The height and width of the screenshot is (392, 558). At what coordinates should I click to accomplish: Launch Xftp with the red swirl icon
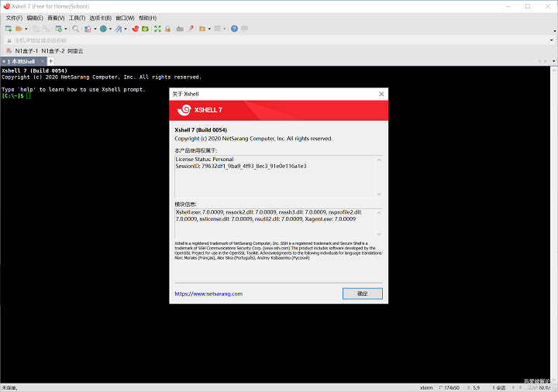coord(135,29)
